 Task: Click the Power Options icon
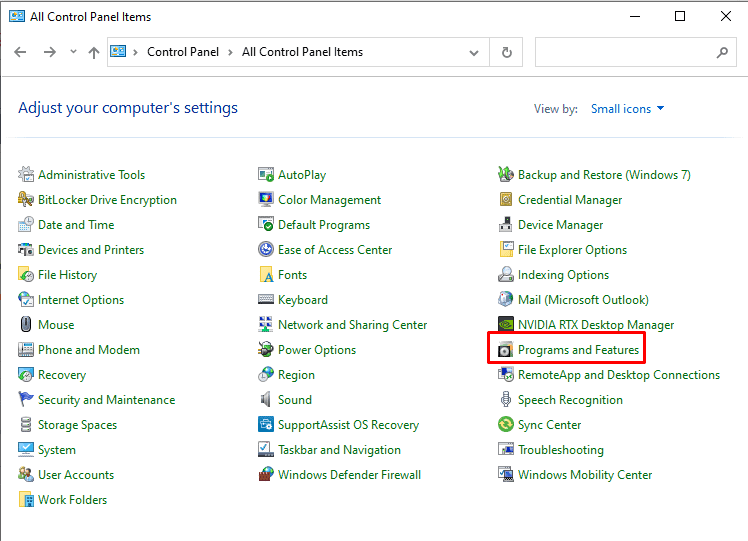[x=266, y=350]
